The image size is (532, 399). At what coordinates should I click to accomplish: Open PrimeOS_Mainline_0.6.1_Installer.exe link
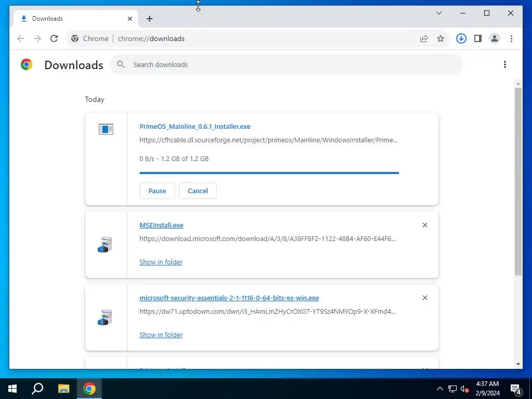click(x=195, y=127)
